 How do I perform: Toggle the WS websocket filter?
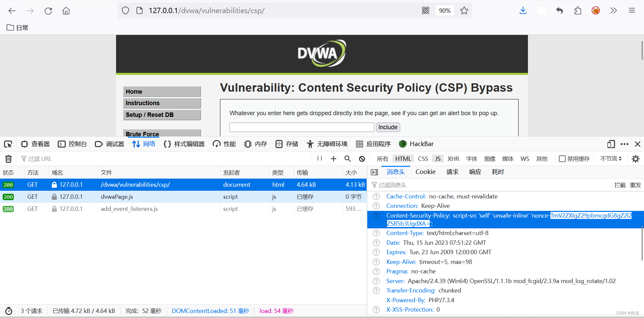pyautogui.click(x=525, y=159)
